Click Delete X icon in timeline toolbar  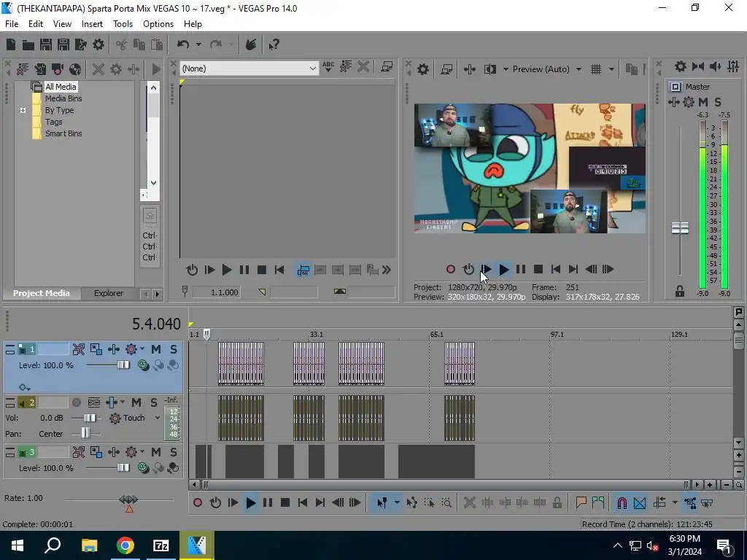(x=470, y=502)
